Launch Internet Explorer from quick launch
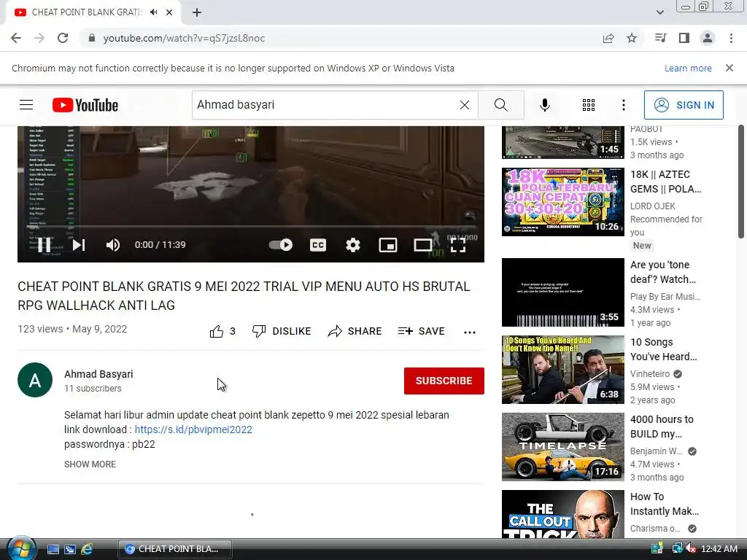747x560 pixels. [87, 549]
